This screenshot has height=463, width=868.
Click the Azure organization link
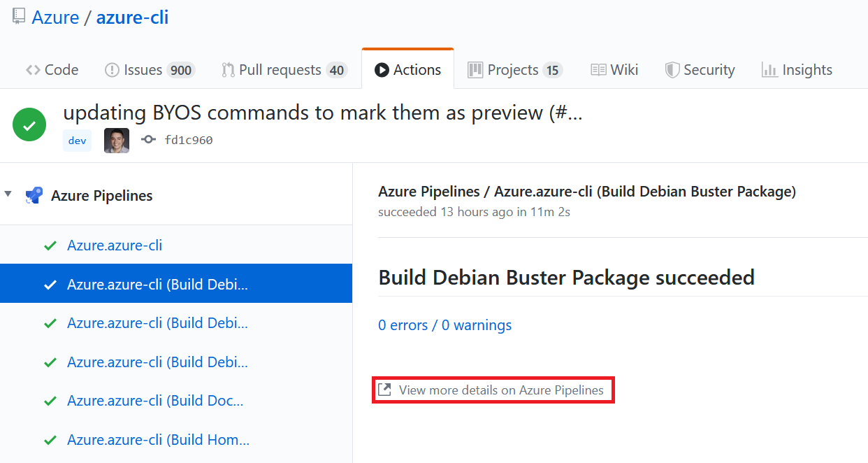click(55, 17)
